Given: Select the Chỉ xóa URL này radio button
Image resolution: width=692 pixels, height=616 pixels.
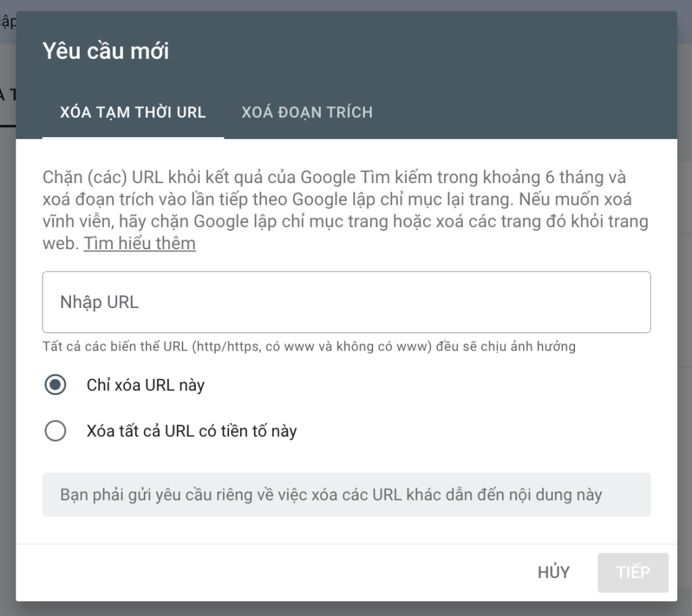Looking at the screenshot, I should click(x=55, y=384).
